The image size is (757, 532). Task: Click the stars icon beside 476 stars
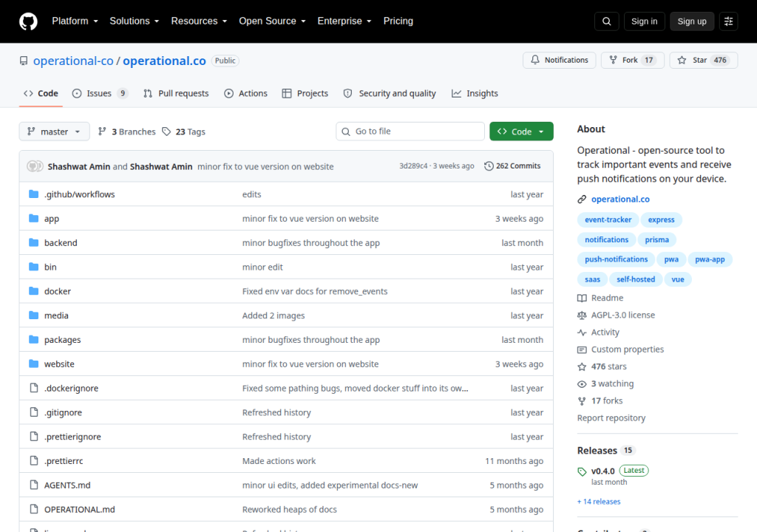582,367
